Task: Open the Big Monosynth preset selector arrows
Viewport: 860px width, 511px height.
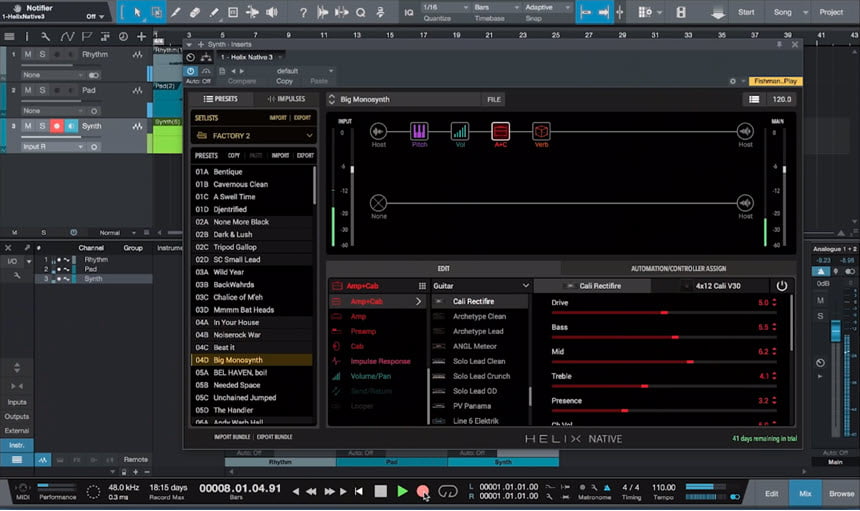Action: 331,99
